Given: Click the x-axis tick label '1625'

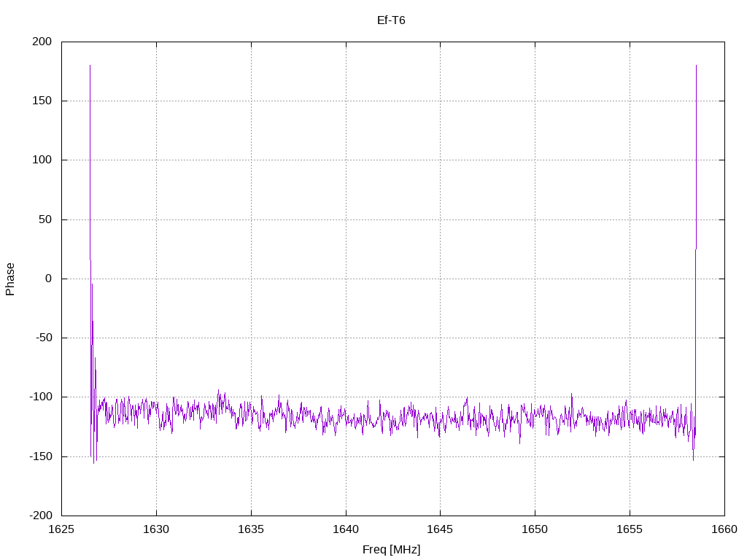Looking at the screenshot, I should point(61,529).
